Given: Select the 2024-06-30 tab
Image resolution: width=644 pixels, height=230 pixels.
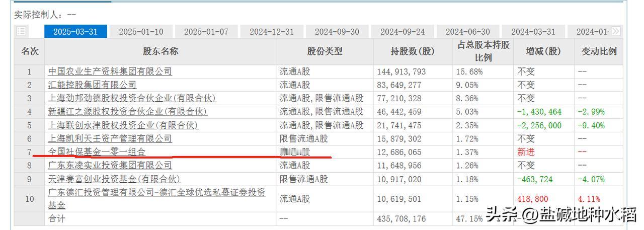Looking at the screenshot, I should [x=467, y=31].
